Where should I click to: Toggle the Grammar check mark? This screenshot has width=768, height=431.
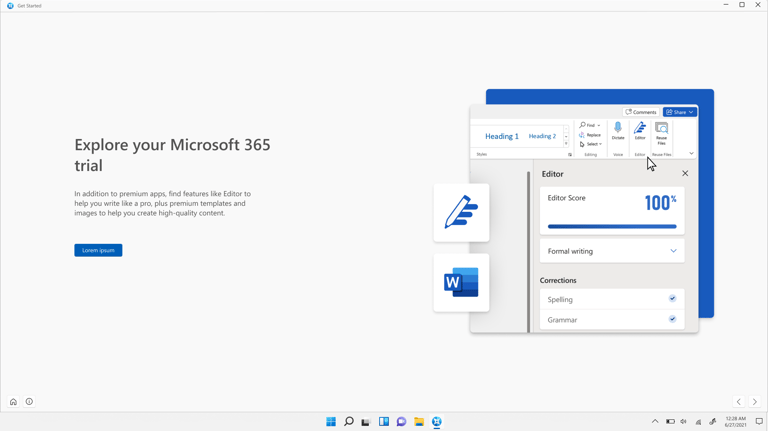pyautogui.click(x=672, y=319)
